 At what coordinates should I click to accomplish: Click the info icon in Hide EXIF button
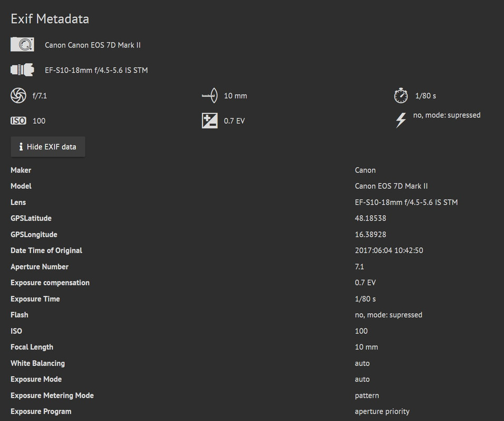21,147
